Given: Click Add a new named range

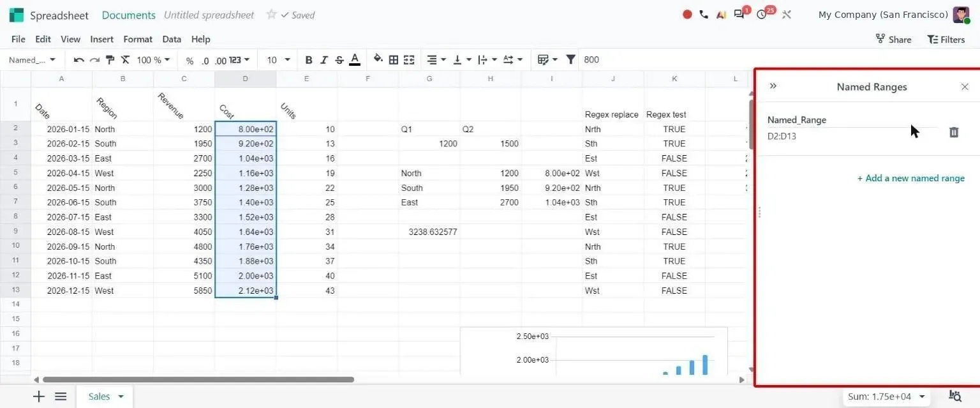Looking at the screenshot, I should click(x=911, y=178).
